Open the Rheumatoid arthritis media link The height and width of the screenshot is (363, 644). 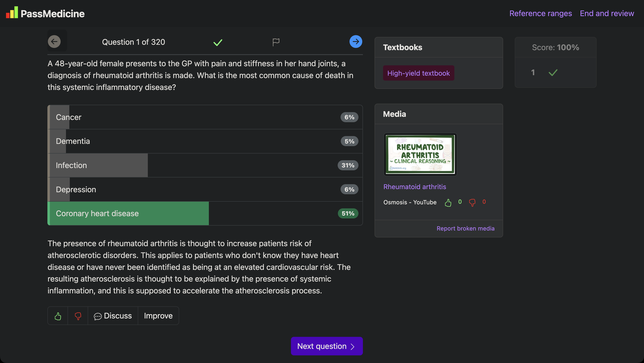(415, 187)
